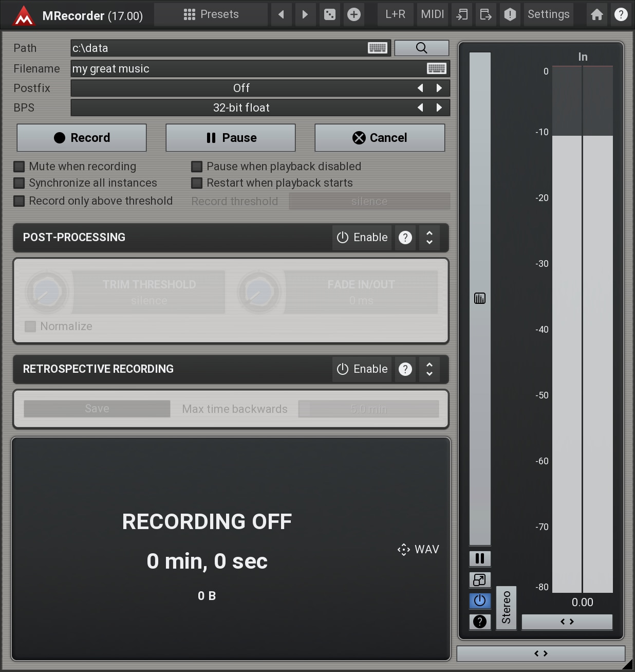Viewport: 635px width, 672px height.
Task: Click the blue power icon by meter
Action: (x=480, y=601)
